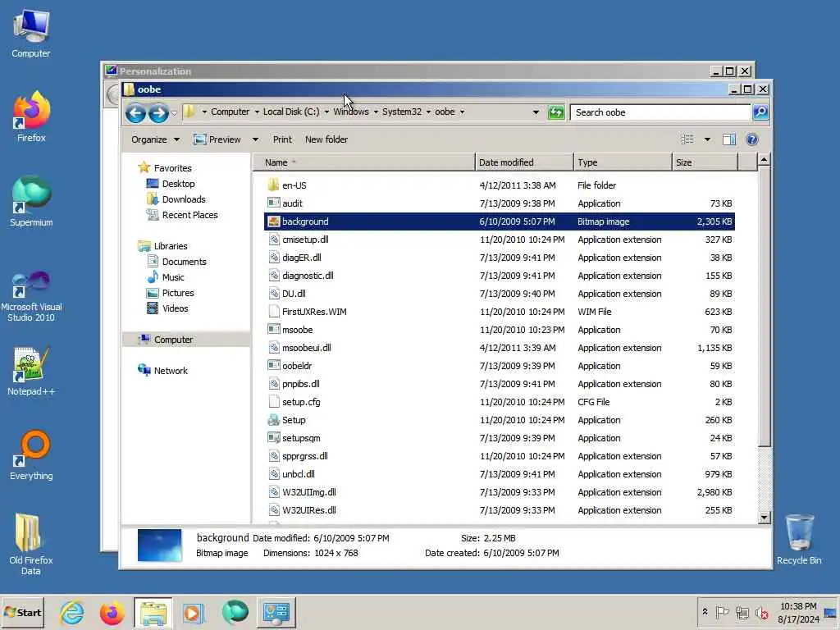The width and height of the screenshot is (840, 630).
Task: Open the Everything desktop shortcut
Action: point(31,455)
